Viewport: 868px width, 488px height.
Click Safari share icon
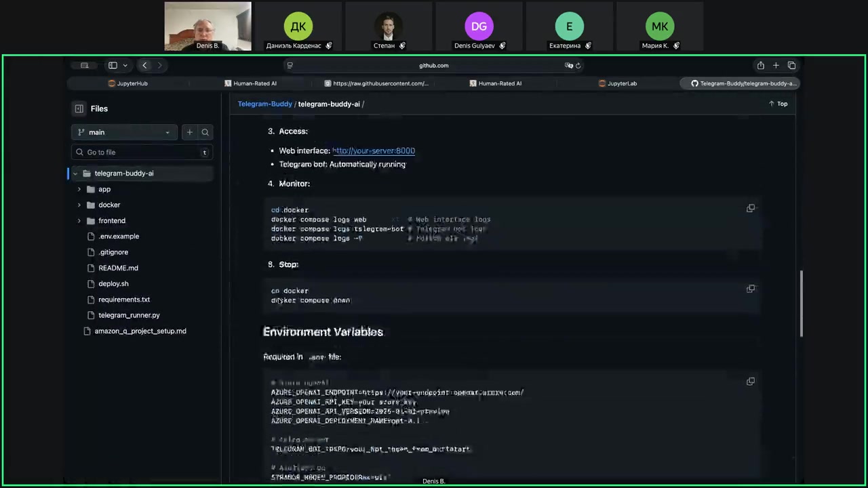760,66
